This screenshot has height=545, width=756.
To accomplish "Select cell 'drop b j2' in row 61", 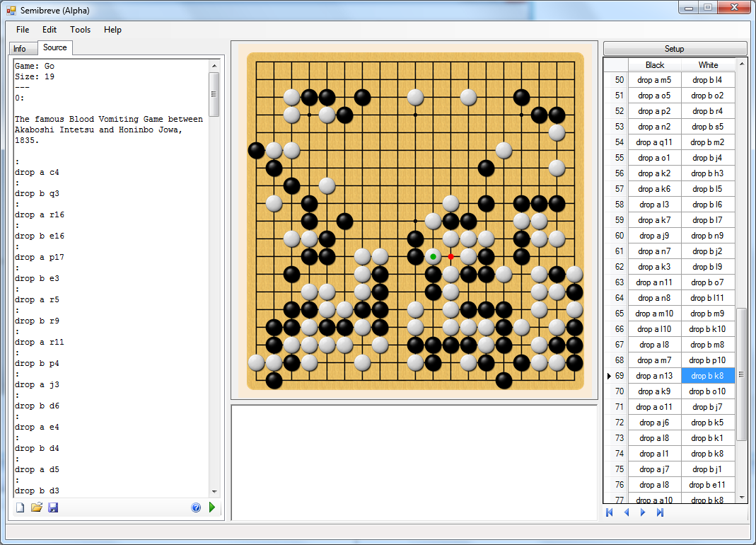I will coord(707,251).
